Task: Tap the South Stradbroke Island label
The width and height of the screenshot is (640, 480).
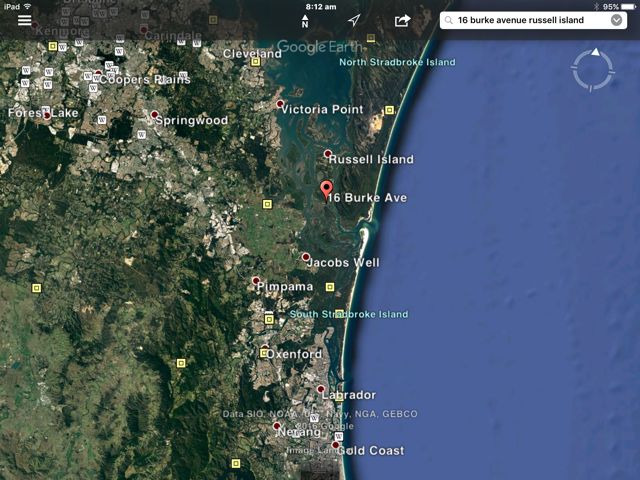Action: click(x=349, y=314)
